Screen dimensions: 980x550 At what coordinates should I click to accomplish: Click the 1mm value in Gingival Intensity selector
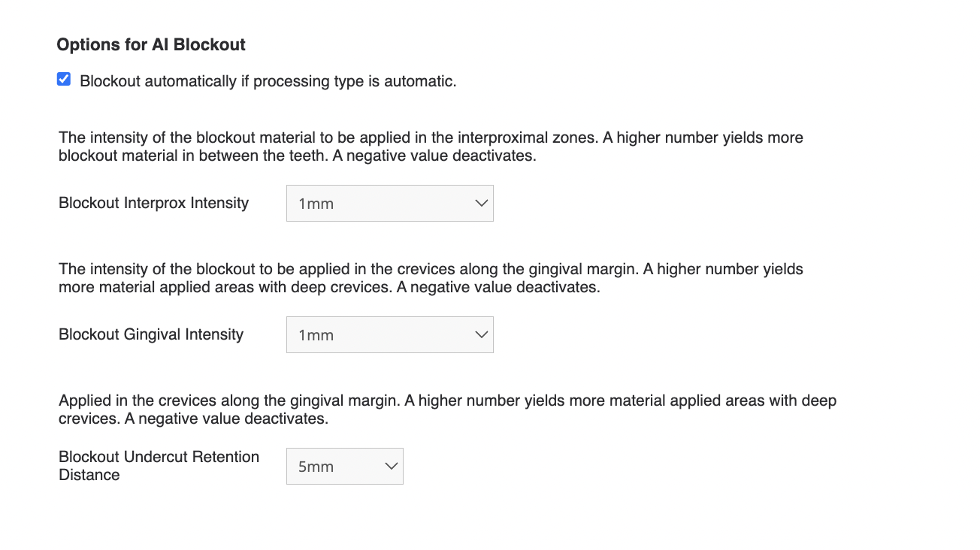(316, 335)
